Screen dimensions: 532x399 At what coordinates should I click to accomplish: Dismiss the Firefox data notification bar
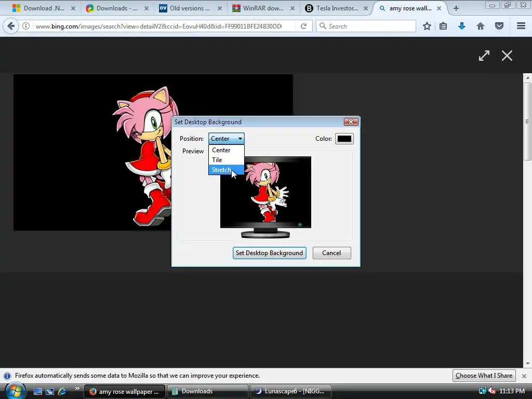click(524, 376)
